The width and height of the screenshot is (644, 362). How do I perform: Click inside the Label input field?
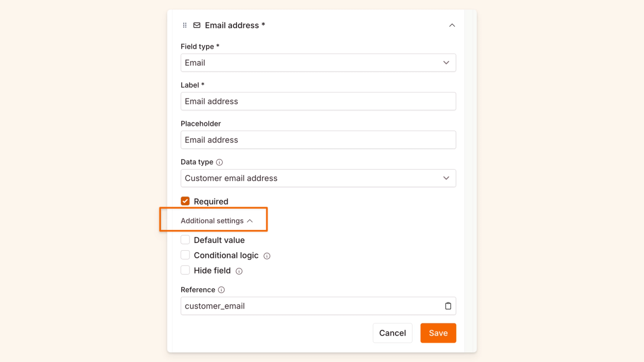(x=318, y=101)
